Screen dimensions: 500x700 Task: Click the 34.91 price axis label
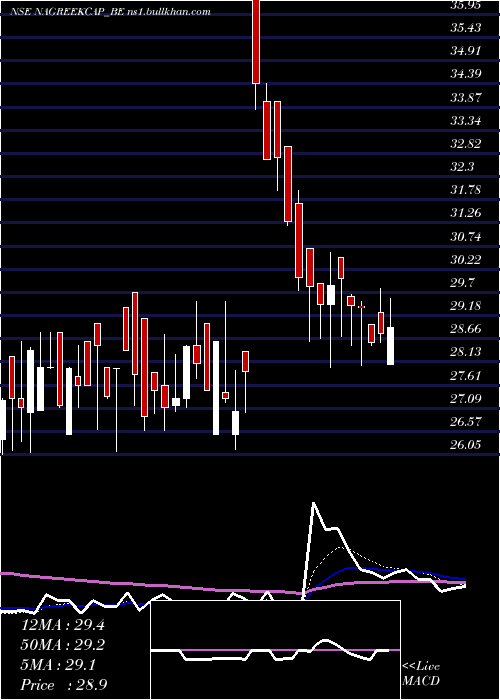pos(466,51)
